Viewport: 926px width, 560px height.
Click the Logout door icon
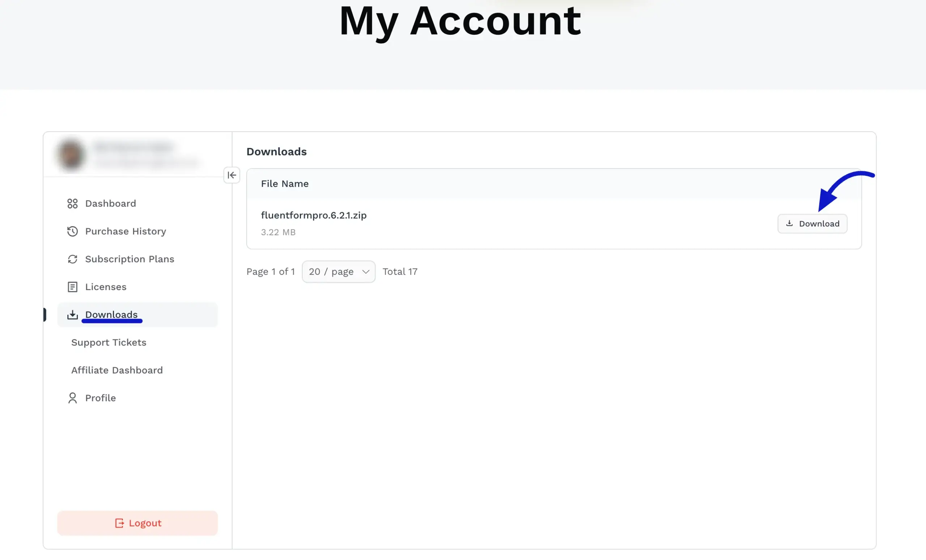point(119,523)
